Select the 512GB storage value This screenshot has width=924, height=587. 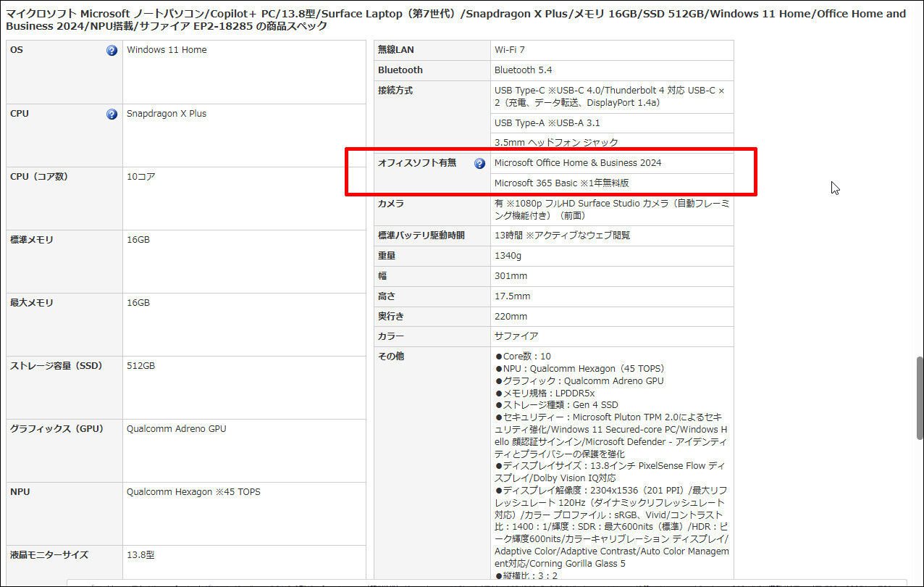140,366
